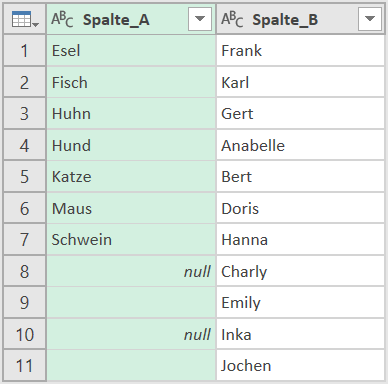
Task: Open the Spalte_B filter dropdown
Action: 370,19
